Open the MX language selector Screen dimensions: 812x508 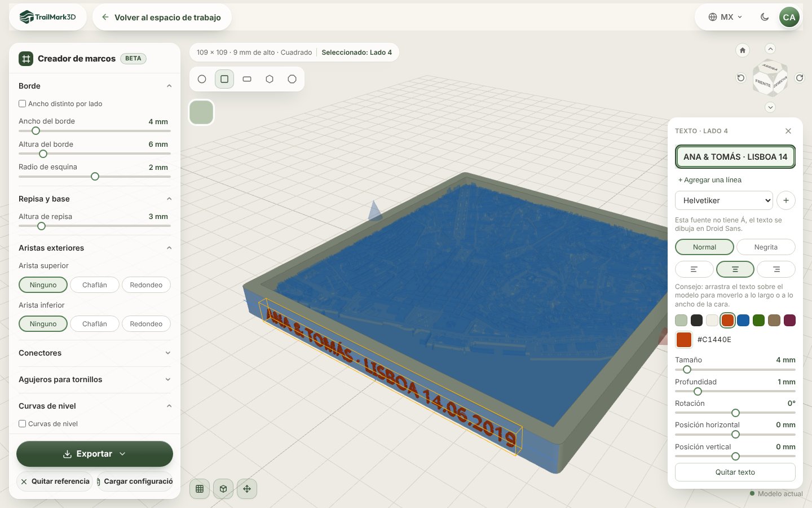[726, 17]
